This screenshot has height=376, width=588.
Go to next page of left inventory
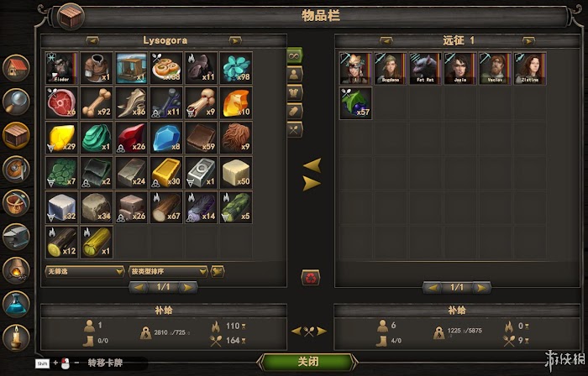188,288
